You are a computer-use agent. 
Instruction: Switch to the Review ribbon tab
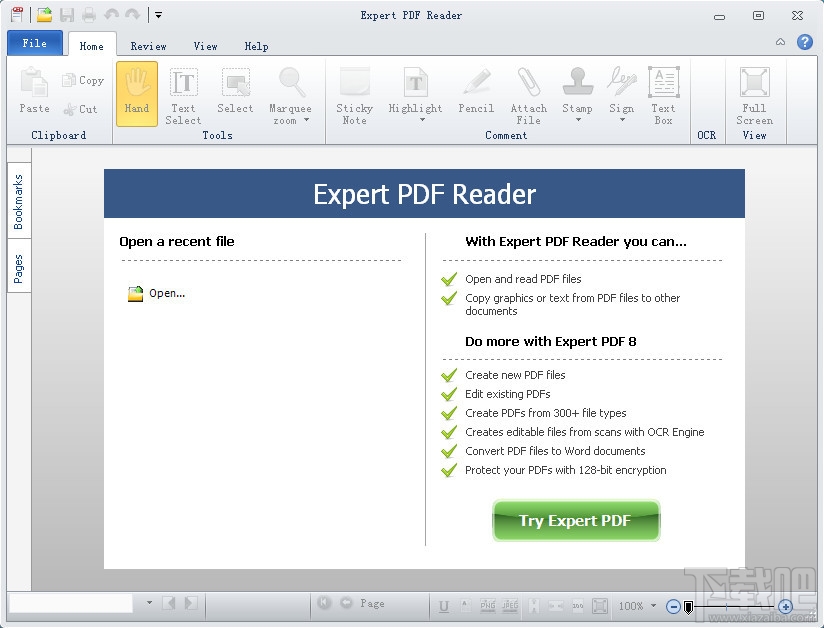[148, 46]
